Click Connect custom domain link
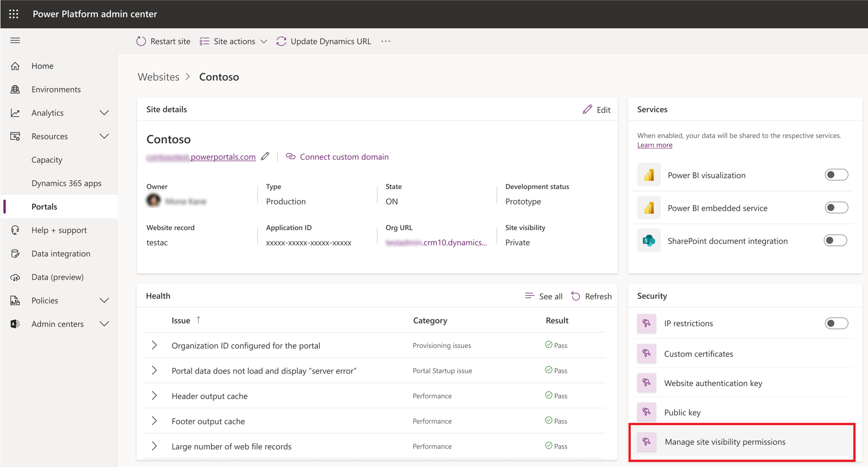This screenshot has width=868, height=467. click(x=337, y=157)
